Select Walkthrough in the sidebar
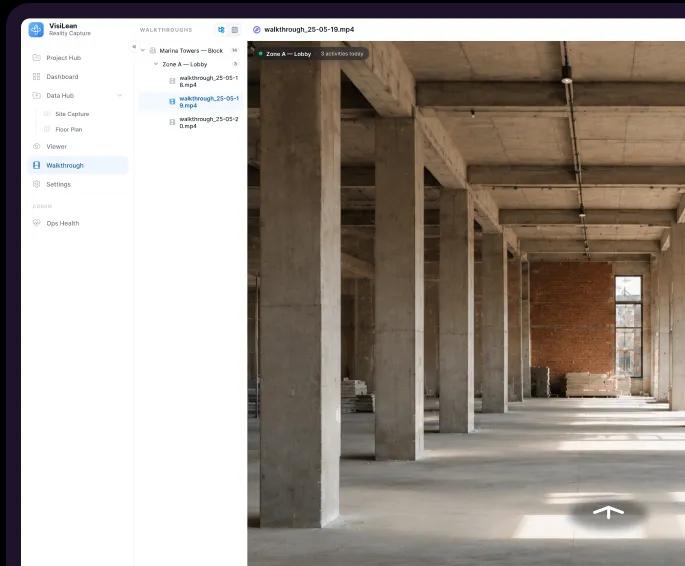Viewport: 685px width, 566px height. (77, 165)
